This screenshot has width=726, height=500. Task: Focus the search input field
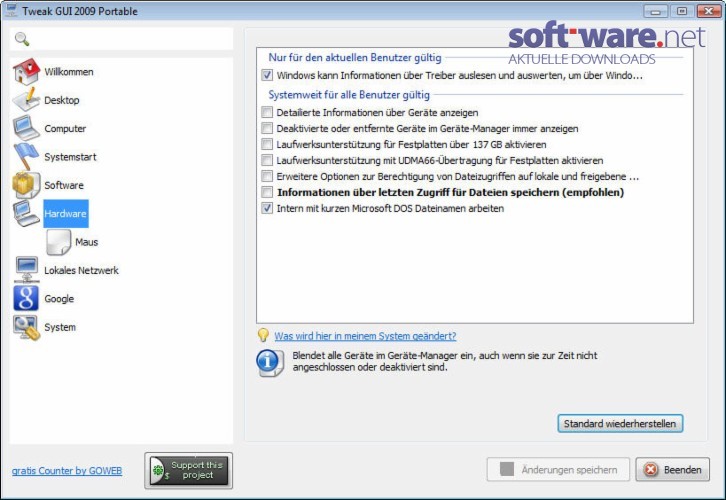point(121,39)
